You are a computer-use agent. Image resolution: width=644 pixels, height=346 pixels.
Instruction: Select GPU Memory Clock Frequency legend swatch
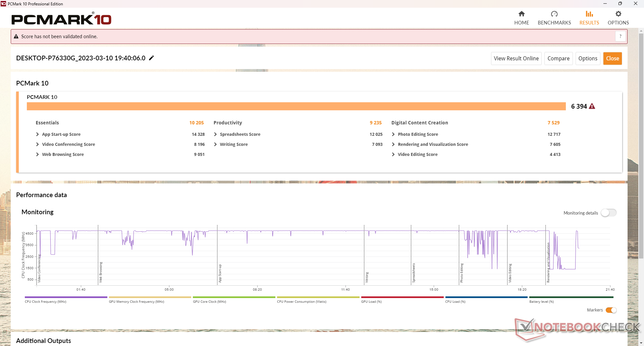(x=150, y=297)
